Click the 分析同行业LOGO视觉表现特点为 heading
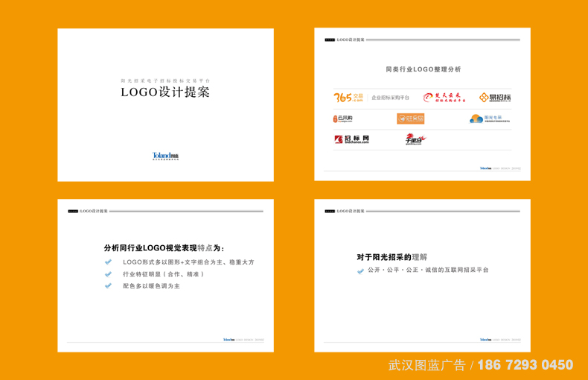588x380 pixels. click(164, 248)
